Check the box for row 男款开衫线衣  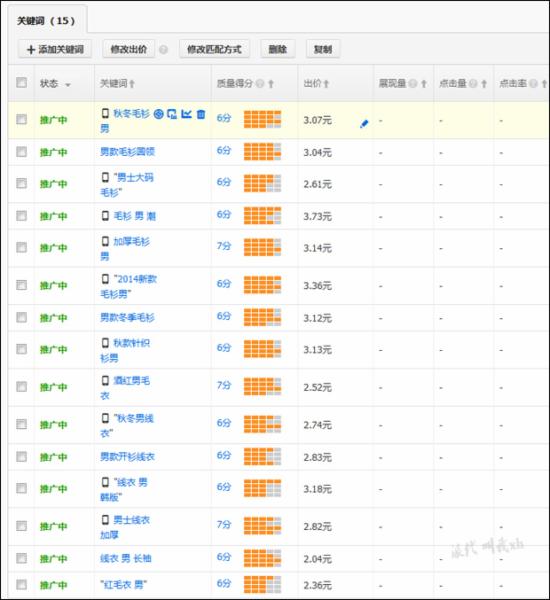pos(21,457)
